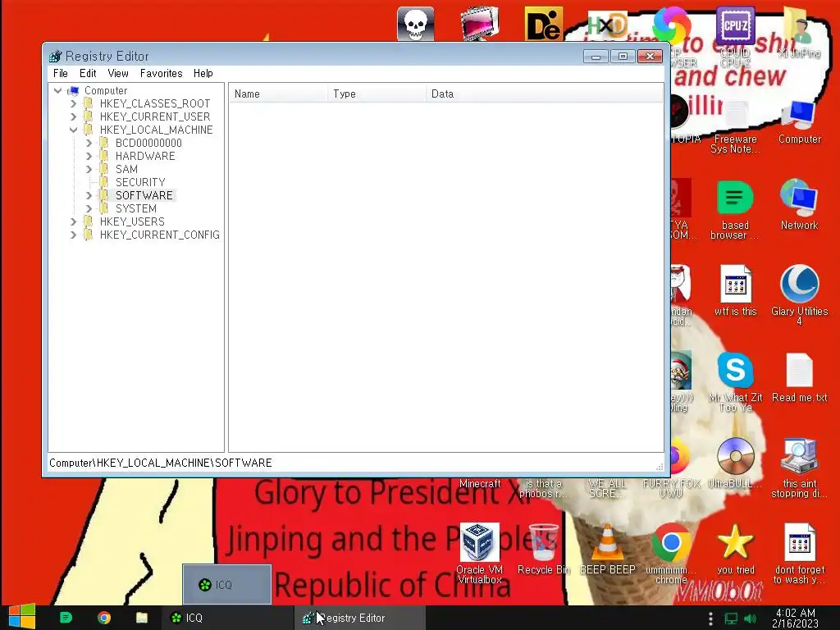Click the ICQ taskbar preview thumbnail
Viewport: 840px width, 630px height.
pyautogui.click(x=226, y=584)
